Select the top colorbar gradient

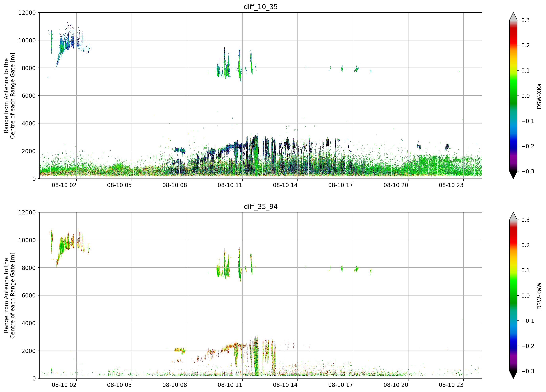tap(513, 96)
